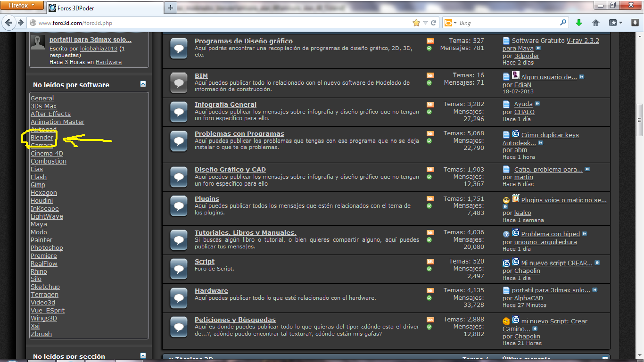Click arrow icon after Mi nuevo script CREAR...
The width and height of the screenshot is (644, 362).
point(597,263)
